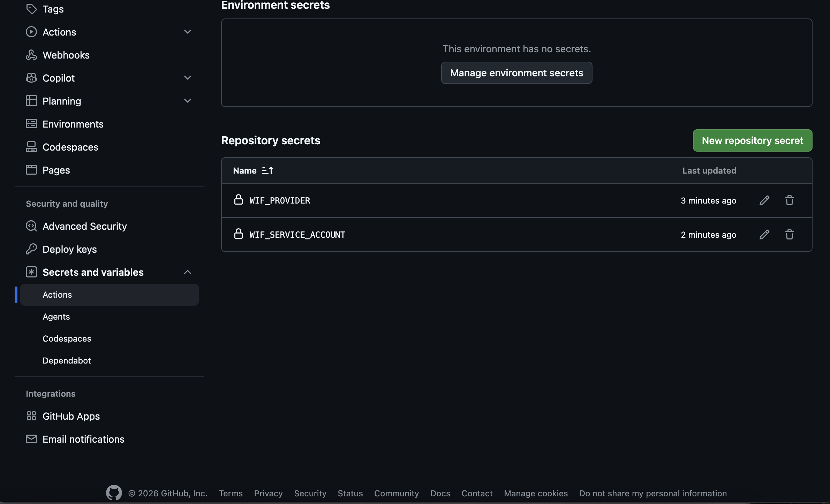830x504 pixels.
Task: Click the GitHub Apps grid icon
Action: pos(31,416)
